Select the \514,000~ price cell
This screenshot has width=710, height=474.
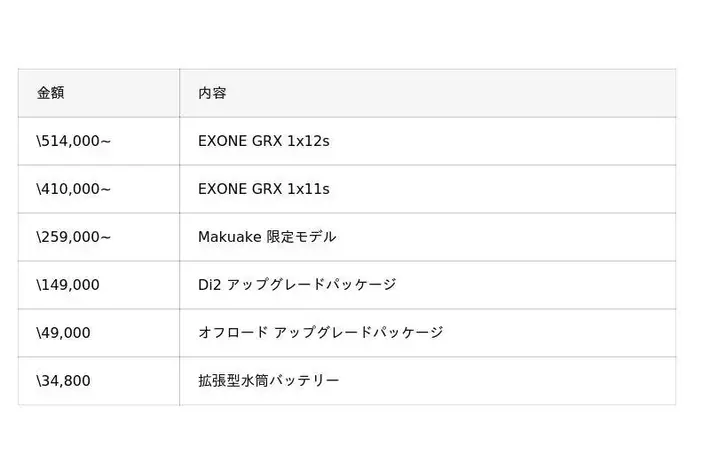click(x=73, y=141)
